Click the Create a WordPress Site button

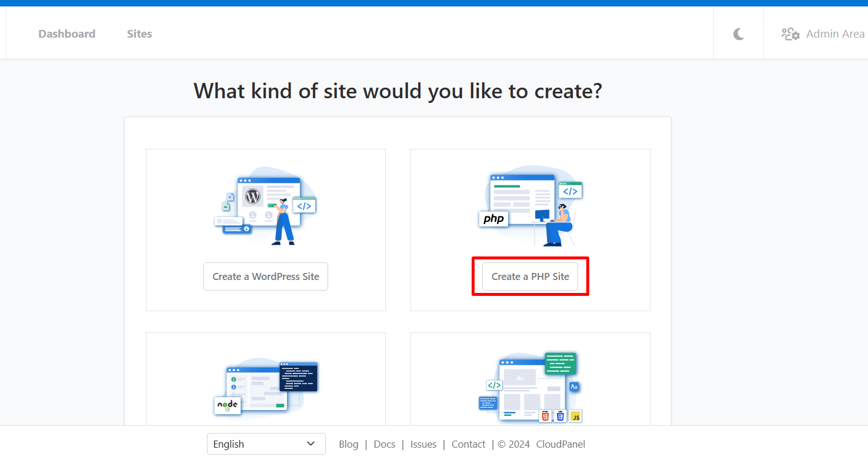tap(265, 276)
